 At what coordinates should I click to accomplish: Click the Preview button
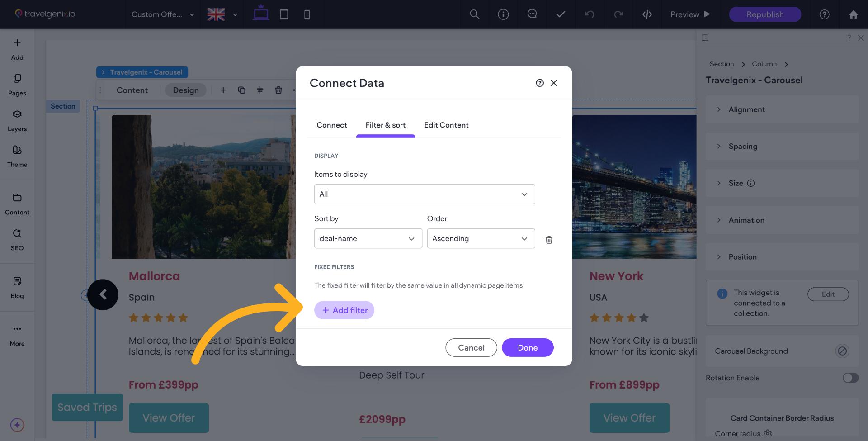click(x=690, y=14)
